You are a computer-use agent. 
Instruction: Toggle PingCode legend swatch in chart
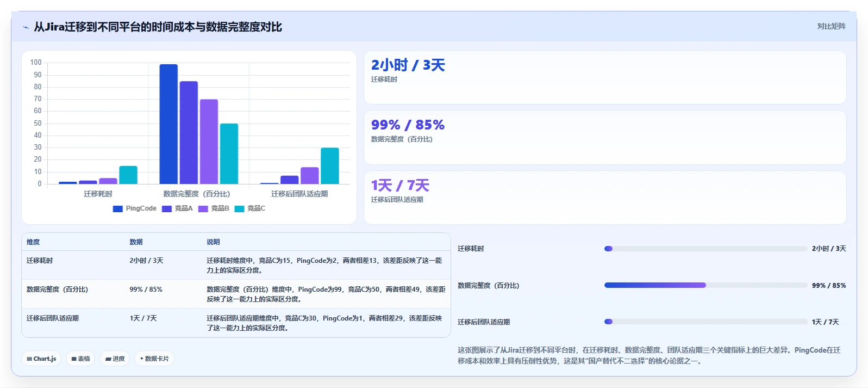[x=117, y=209]
